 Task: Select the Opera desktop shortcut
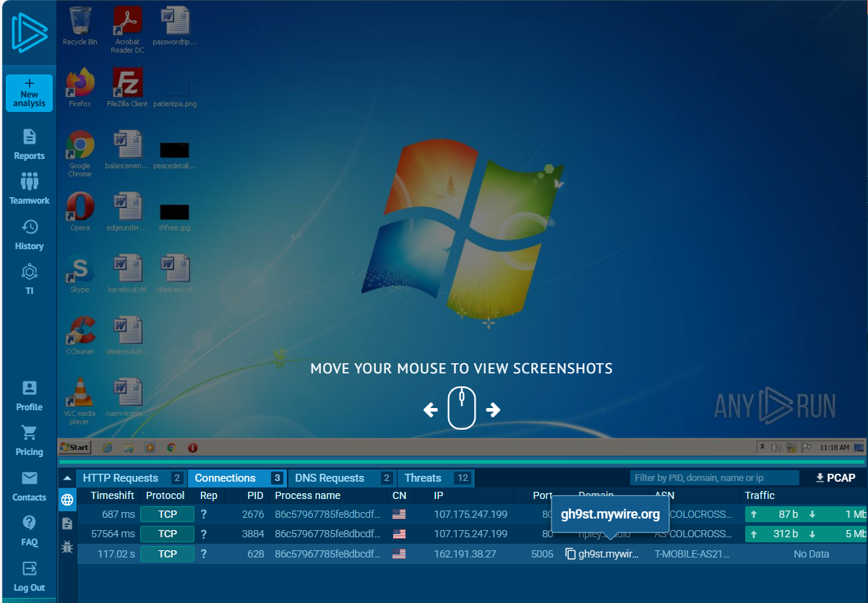(x=80, y=212)
